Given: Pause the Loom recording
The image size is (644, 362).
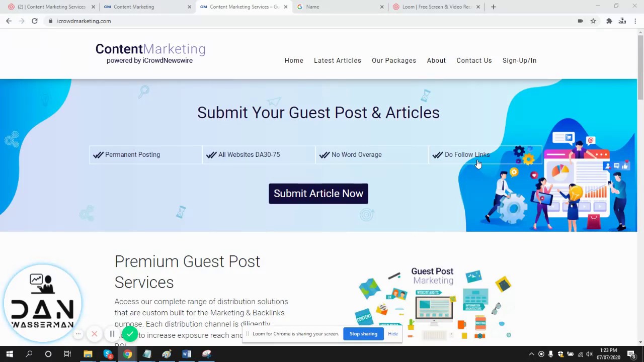Looking at the screenshot, I should click(112, 334).
